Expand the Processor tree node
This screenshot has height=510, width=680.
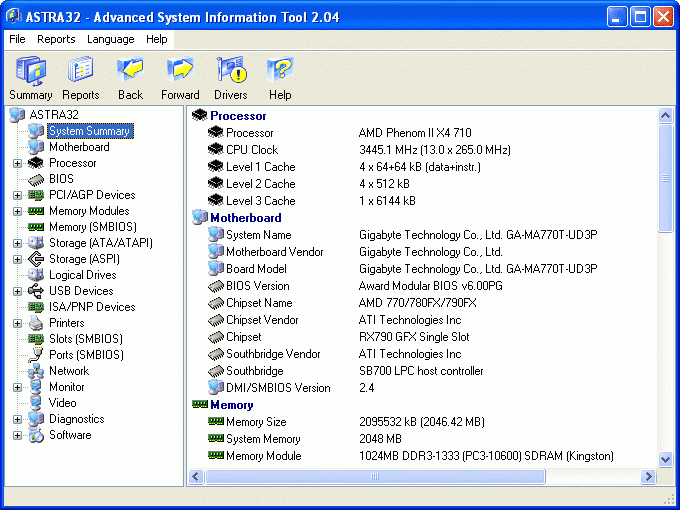[x=17, y=163]
